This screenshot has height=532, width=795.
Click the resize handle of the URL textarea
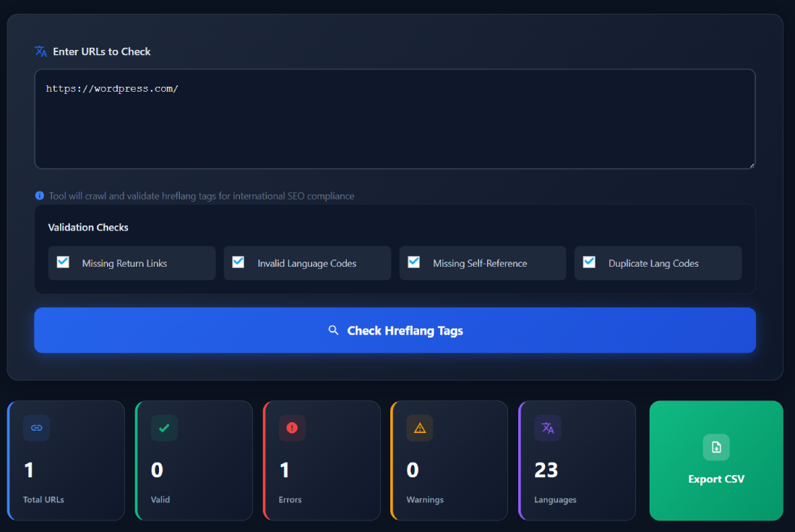(750, 165)
